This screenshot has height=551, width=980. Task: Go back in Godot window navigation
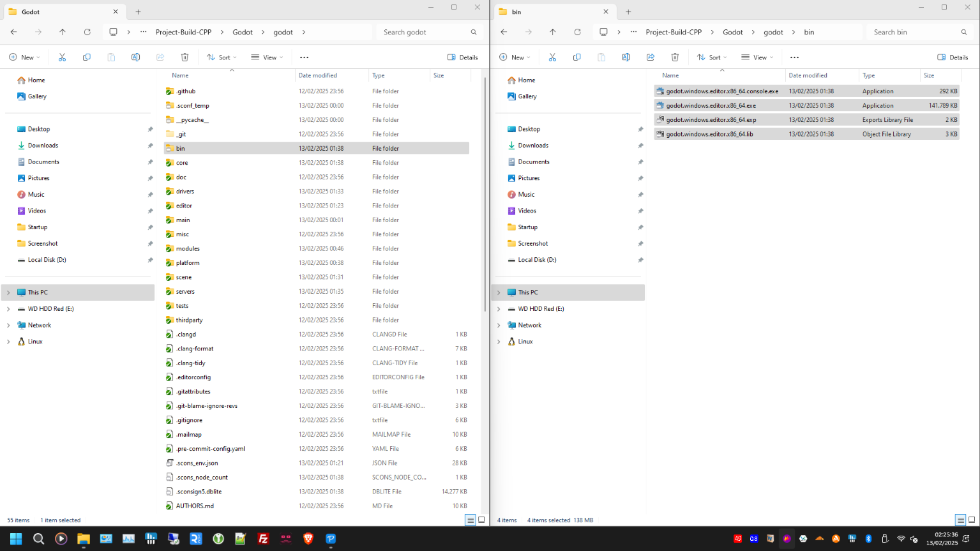[13, 32]
